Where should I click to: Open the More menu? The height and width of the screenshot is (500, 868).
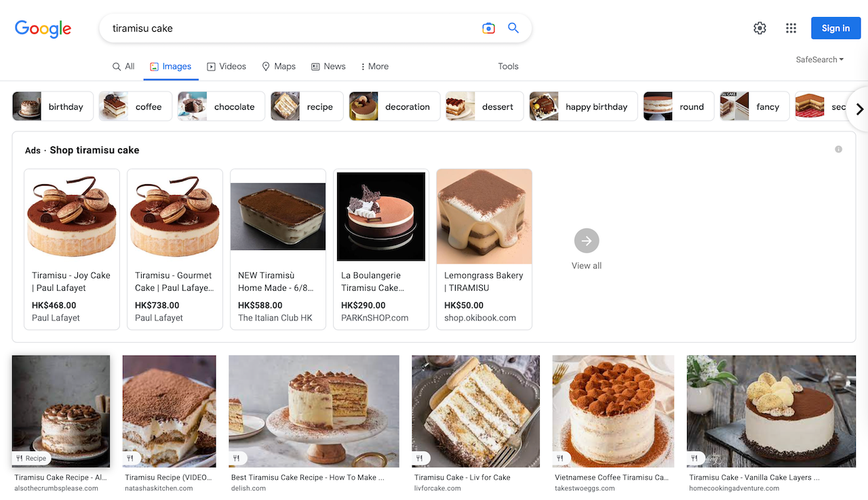374,66
